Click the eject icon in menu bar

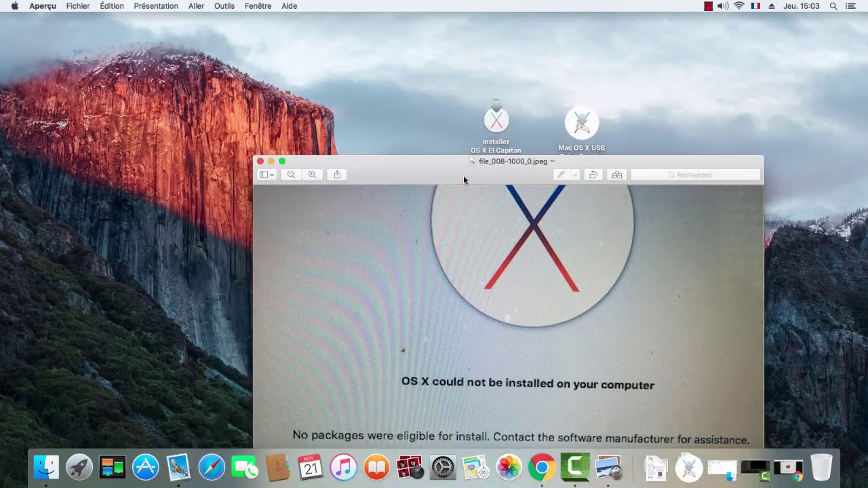[772, 6]
